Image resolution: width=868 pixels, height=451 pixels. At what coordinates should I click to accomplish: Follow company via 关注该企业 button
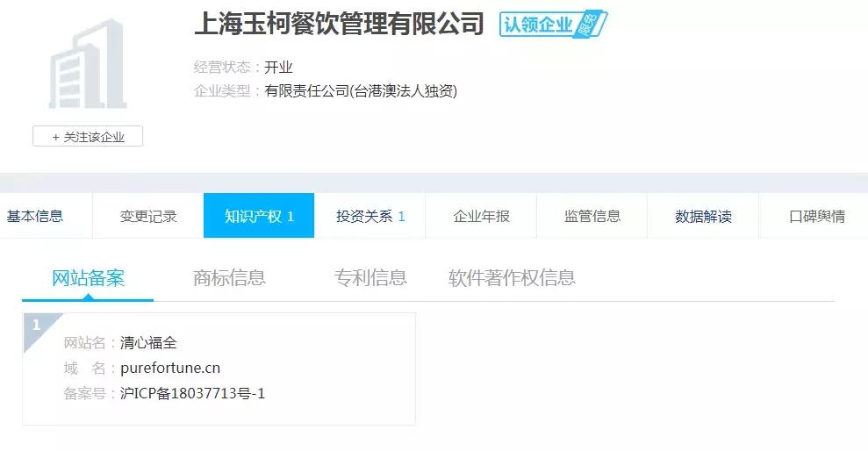coord(88,137)
